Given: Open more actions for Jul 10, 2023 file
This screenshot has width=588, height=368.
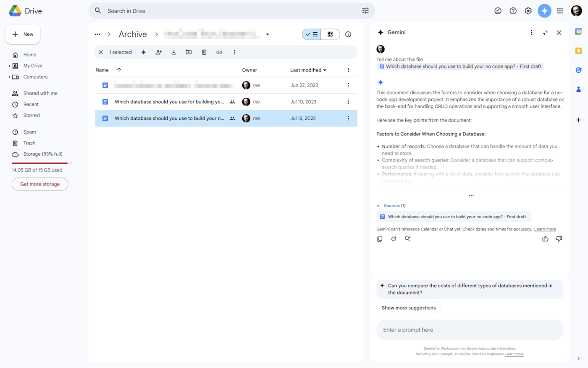Looking at the screenshot, I should [x=348, y=102].
